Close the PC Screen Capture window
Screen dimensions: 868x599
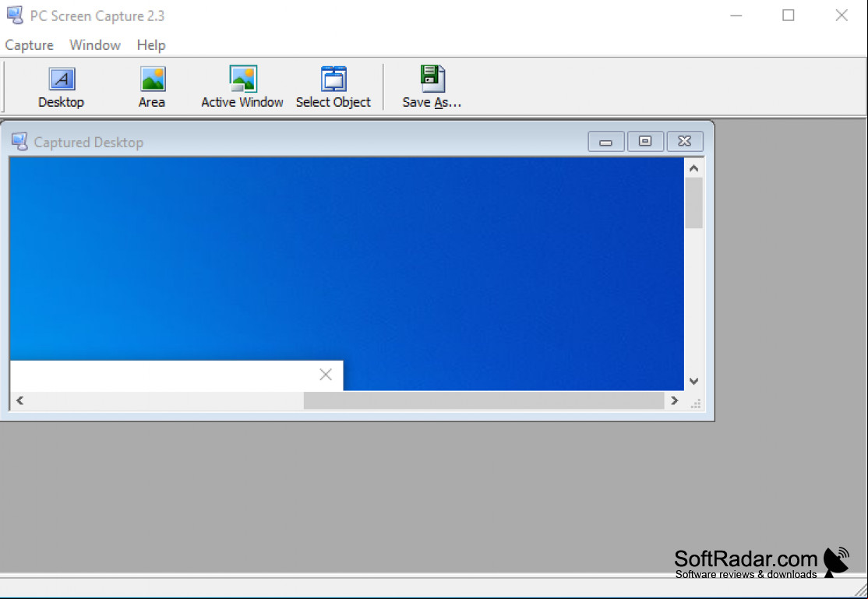coord(842,16)
